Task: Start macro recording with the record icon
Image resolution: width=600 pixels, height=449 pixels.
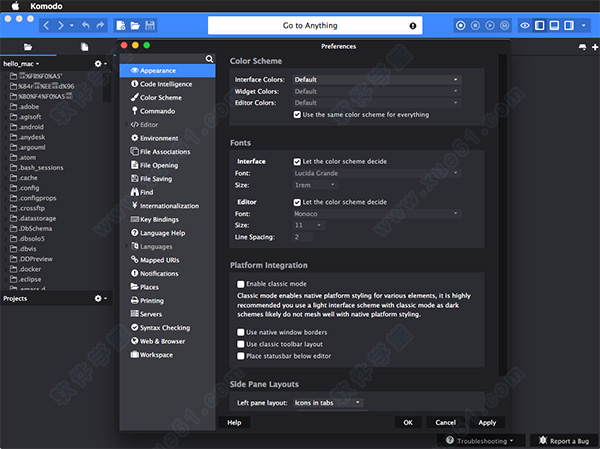Action: (x=461, y=26)
